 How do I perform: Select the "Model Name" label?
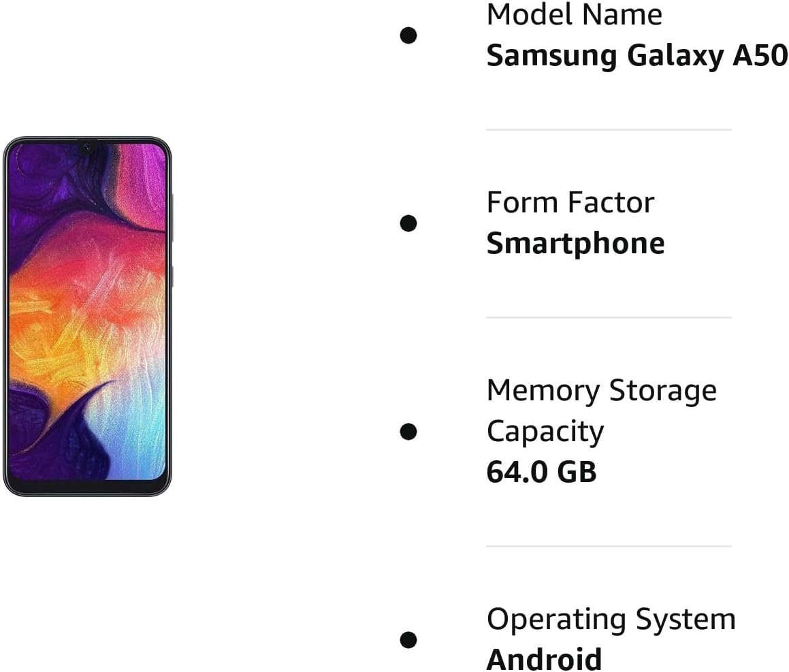pyautogui.click(x=574, y=15)
